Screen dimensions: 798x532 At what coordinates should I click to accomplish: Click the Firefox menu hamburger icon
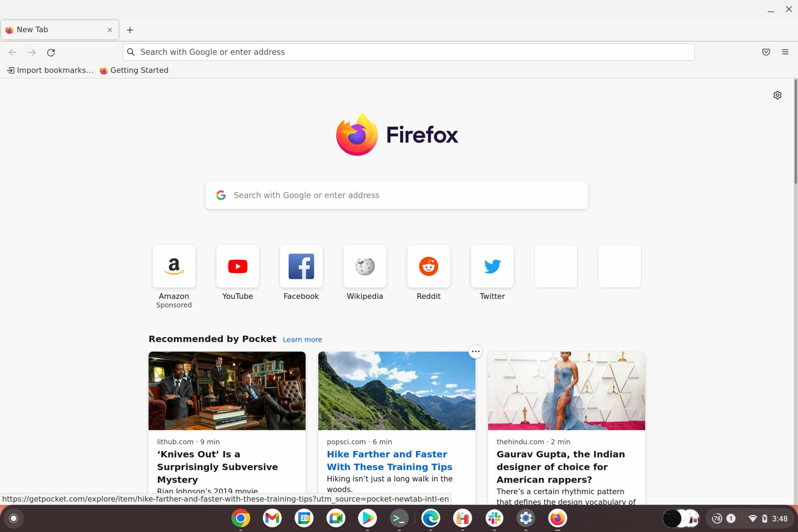point(785,52)
